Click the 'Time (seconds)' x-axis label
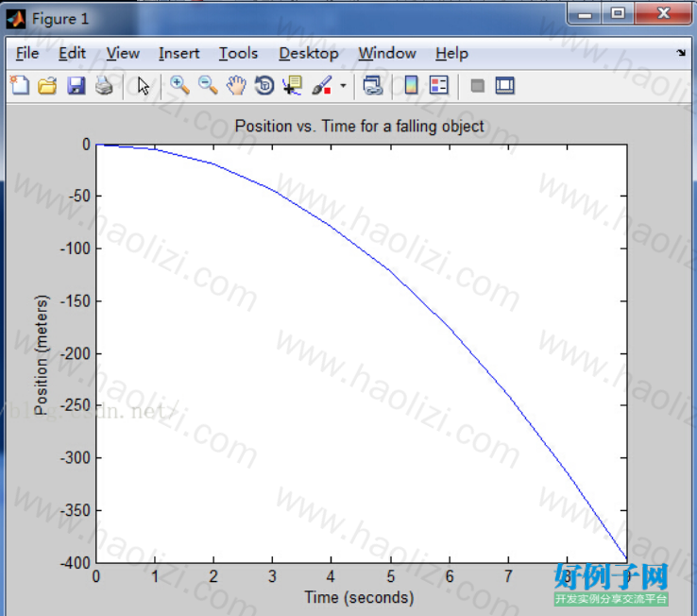 pos(359,597)
